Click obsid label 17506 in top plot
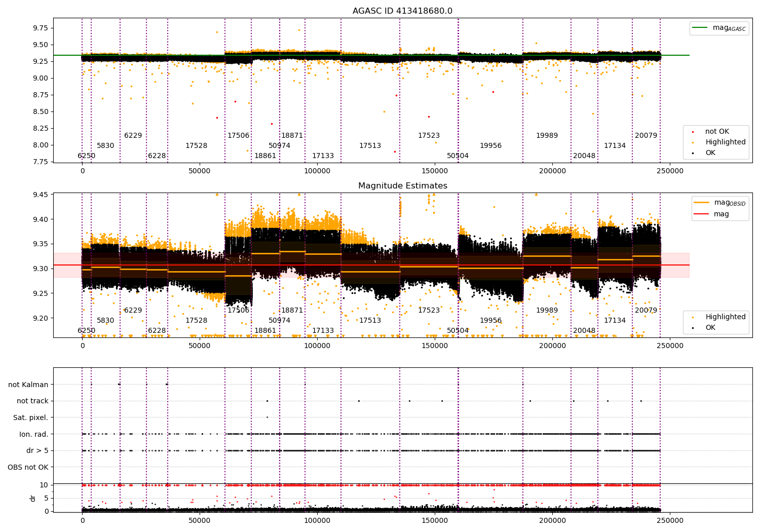 click(x=238, y=135)
